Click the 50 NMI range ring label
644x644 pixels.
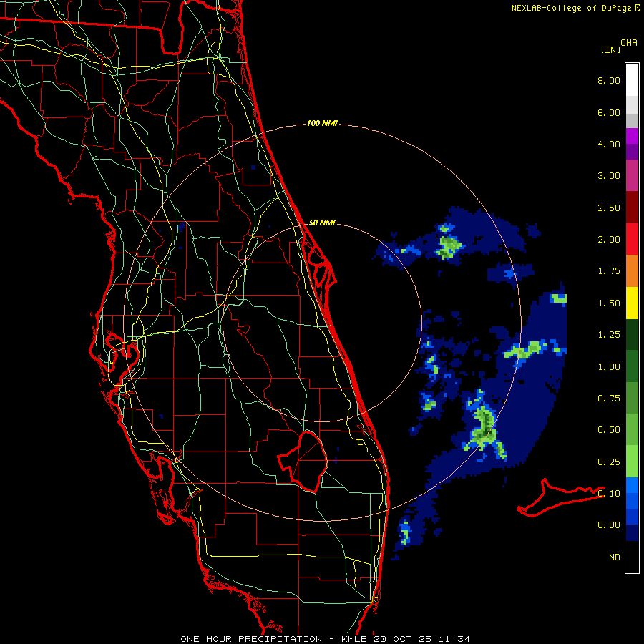click(322, 223)
